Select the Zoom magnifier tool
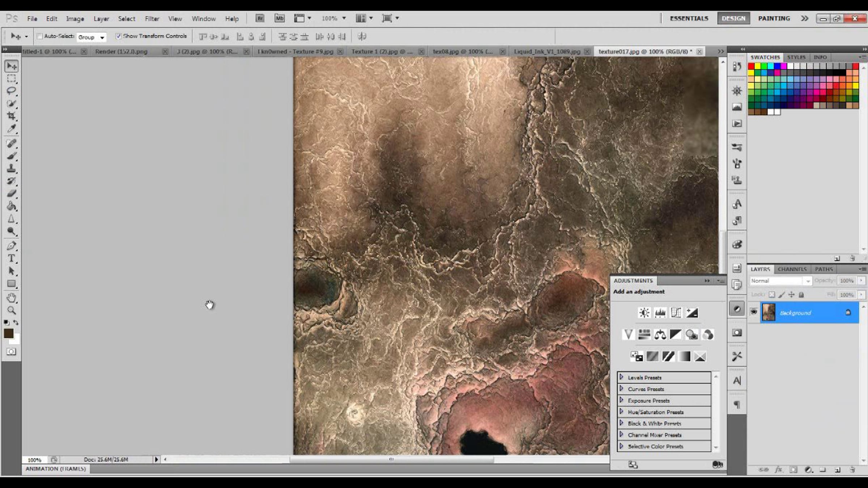Screen dimensions: 868x488 click(x=11, y=311)
